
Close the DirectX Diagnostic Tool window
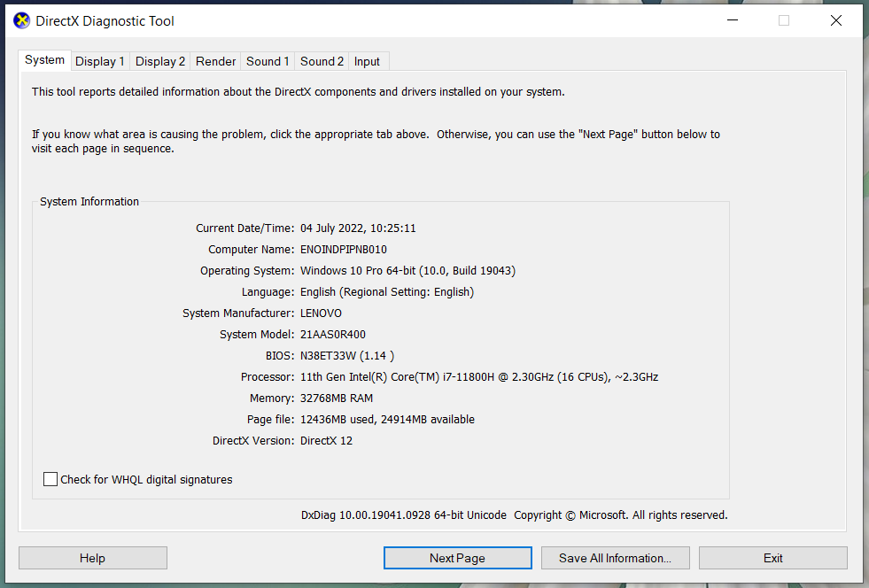[835, 21]
